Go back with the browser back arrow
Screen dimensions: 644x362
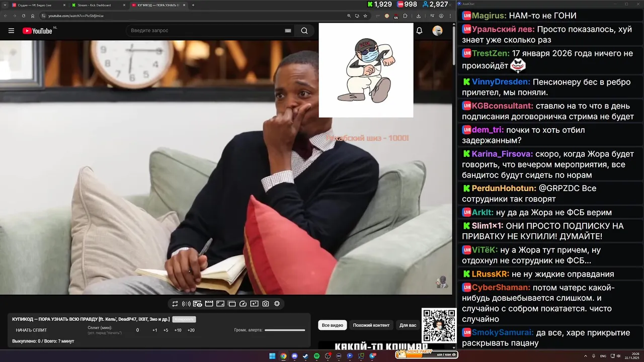pos(6,16)
